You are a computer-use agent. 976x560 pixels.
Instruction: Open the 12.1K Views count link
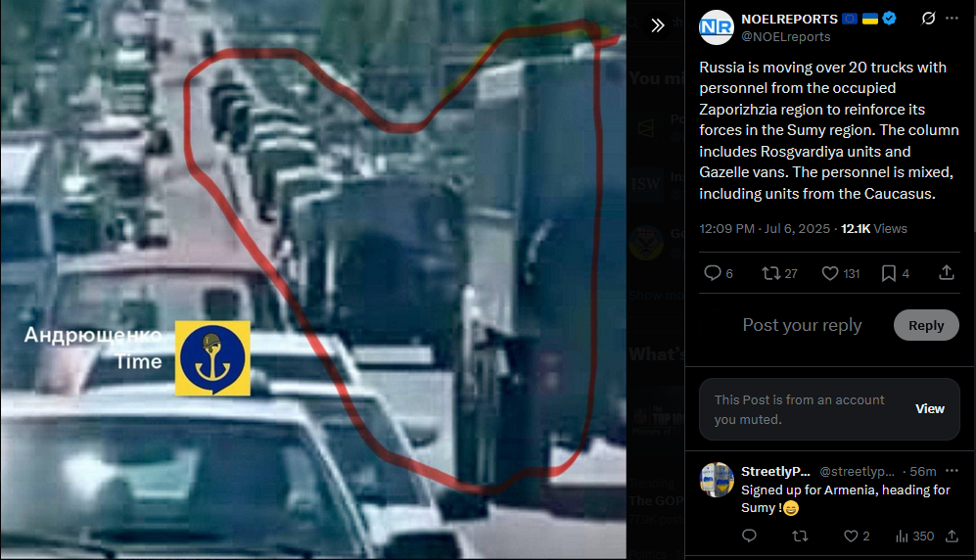tap(874, 228)
